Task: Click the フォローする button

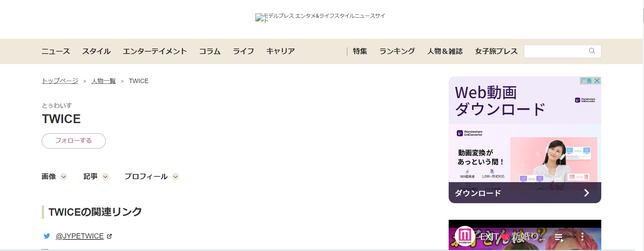Action: 74,141
